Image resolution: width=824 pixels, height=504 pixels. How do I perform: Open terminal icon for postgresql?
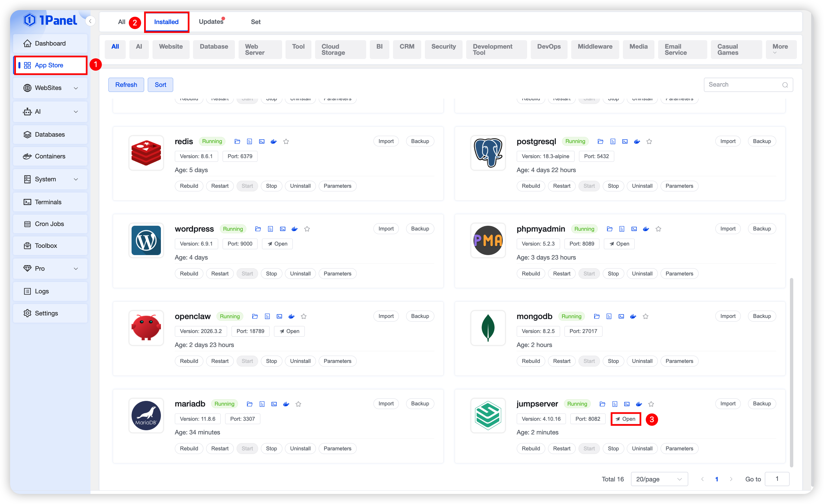625,141
